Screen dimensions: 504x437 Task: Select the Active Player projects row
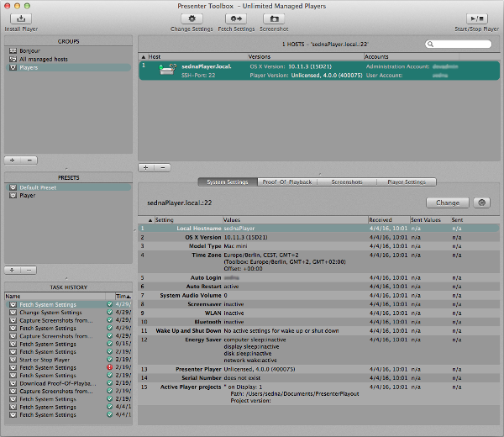tap(318, 393)
